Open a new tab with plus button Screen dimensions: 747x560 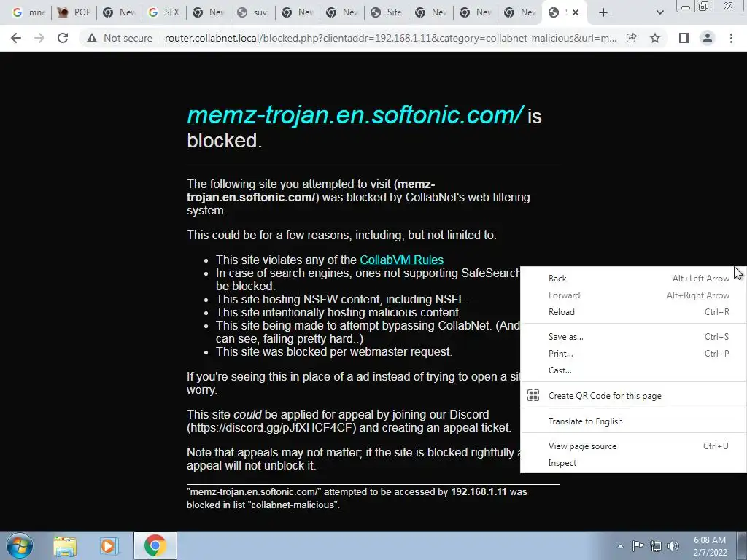[x=603, y=12]
